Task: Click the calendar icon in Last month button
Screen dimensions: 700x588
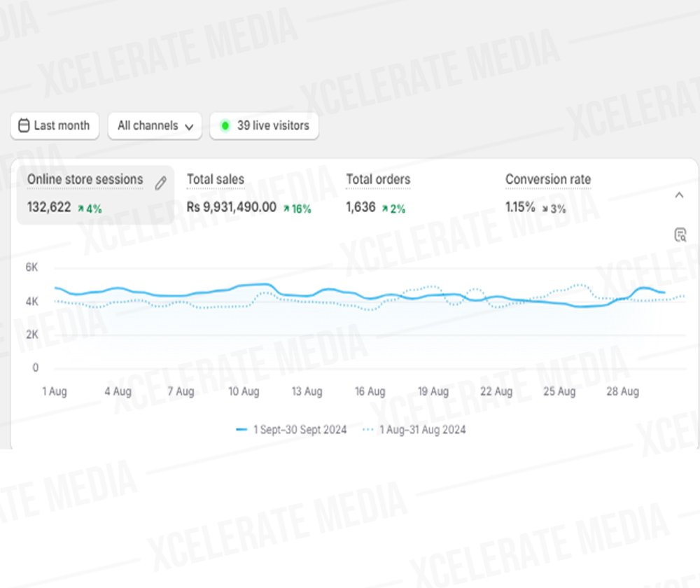Action: [x=24, y=126]
